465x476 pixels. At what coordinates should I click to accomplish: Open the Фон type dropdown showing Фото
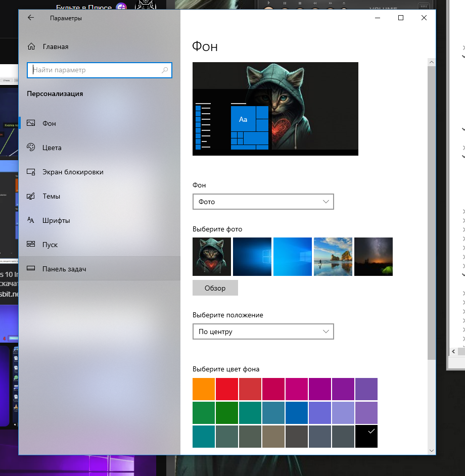[263, 202]
